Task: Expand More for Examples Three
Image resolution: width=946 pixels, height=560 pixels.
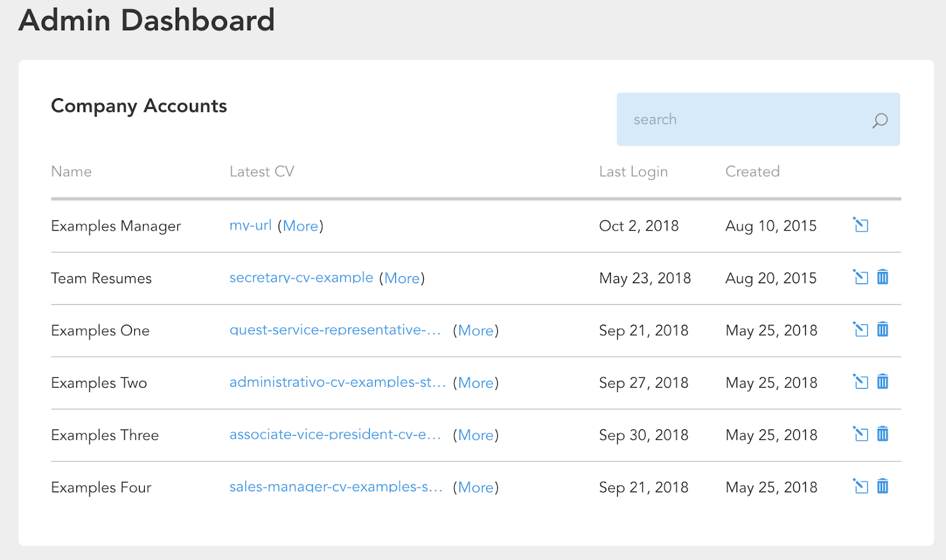Action: pos(476,435)
